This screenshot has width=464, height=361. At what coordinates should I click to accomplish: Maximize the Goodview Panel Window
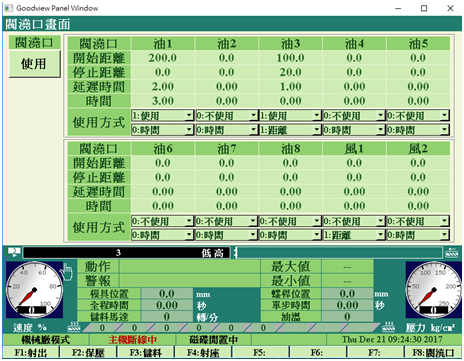click(424, 8)
